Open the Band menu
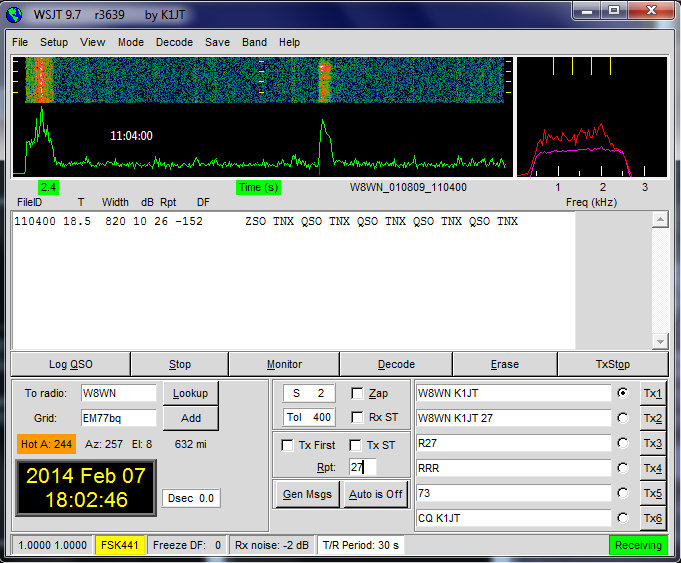This screenshot has height=563, width=681. pyautogui.click(x=254, y=43)
